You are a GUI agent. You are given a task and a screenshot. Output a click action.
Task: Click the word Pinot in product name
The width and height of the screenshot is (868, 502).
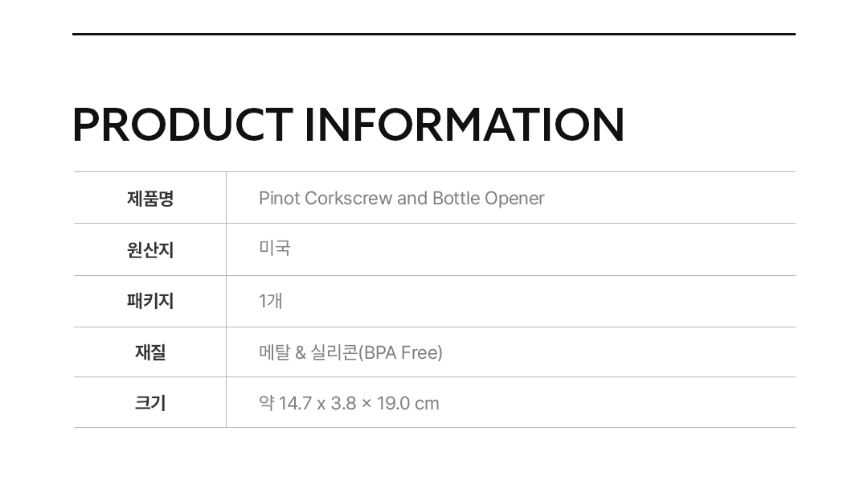click(279, 199)
